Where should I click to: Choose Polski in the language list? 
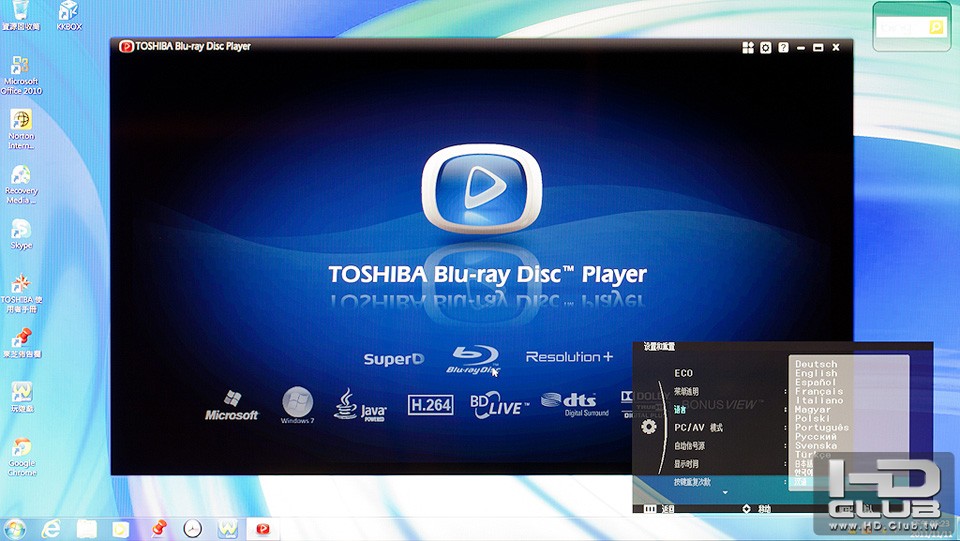coord(812,419)
